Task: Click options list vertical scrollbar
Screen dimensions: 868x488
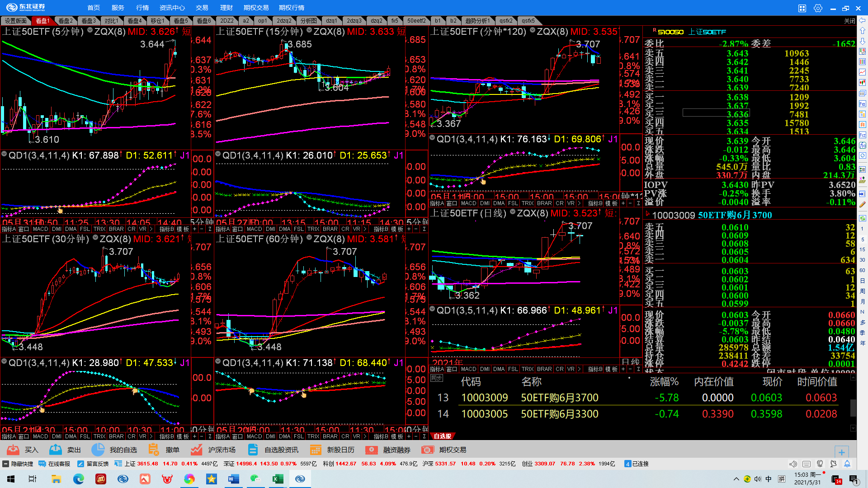Action: click(x=853, y=407)
